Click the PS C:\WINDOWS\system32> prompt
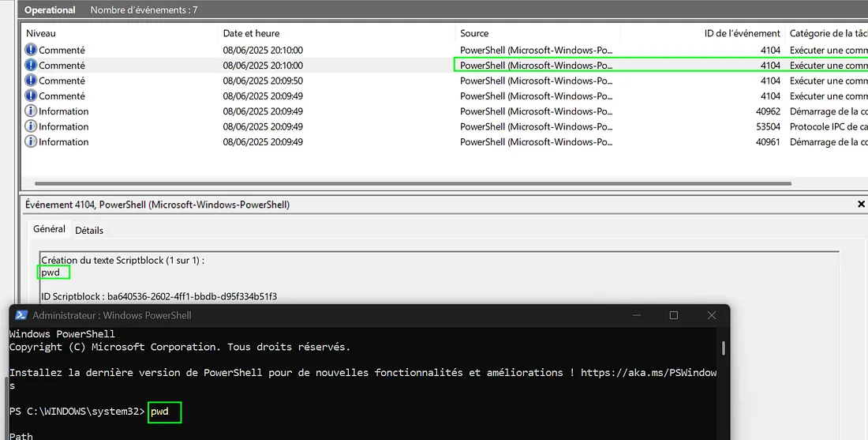The image size is (868, 440). (x=77, y=412)
